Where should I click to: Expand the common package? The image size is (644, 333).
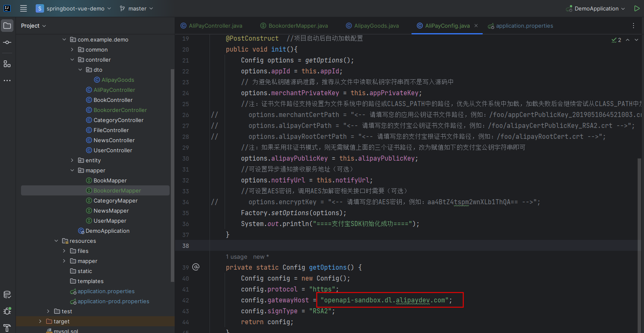[x=72, y=49]
